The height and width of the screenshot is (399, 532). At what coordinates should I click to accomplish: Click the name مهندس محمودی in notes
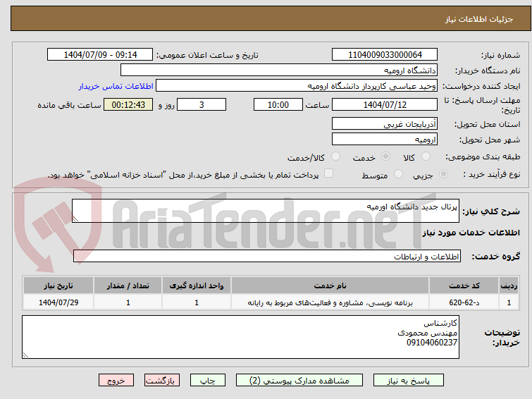click(428, 333)
